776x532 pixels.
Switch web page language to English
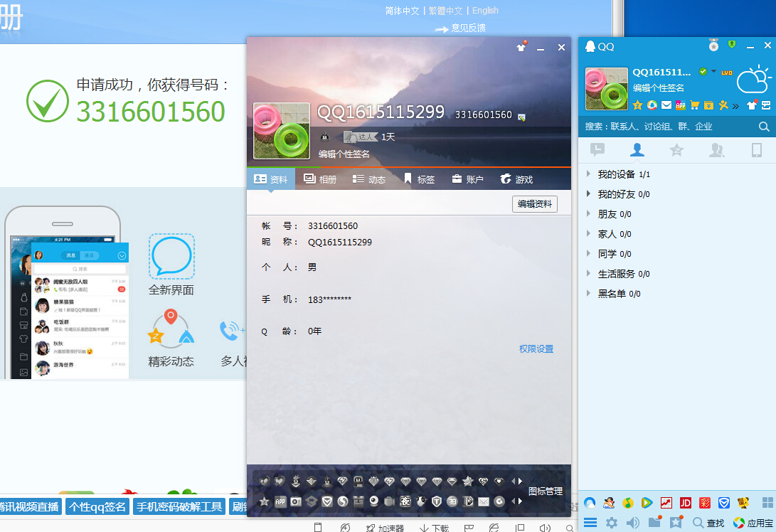485,11
